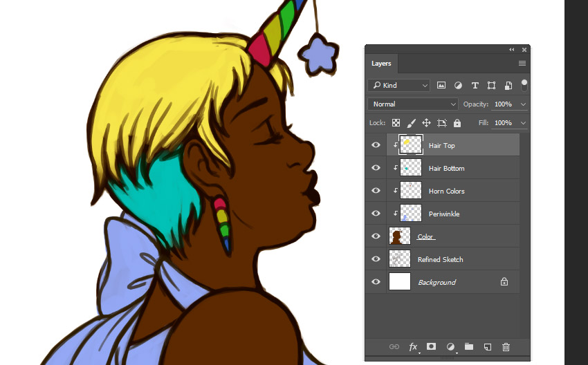Screen dimensions: 588x365
Task: Click the Horn Colors layer thumbnail
Action: (411, 190)
